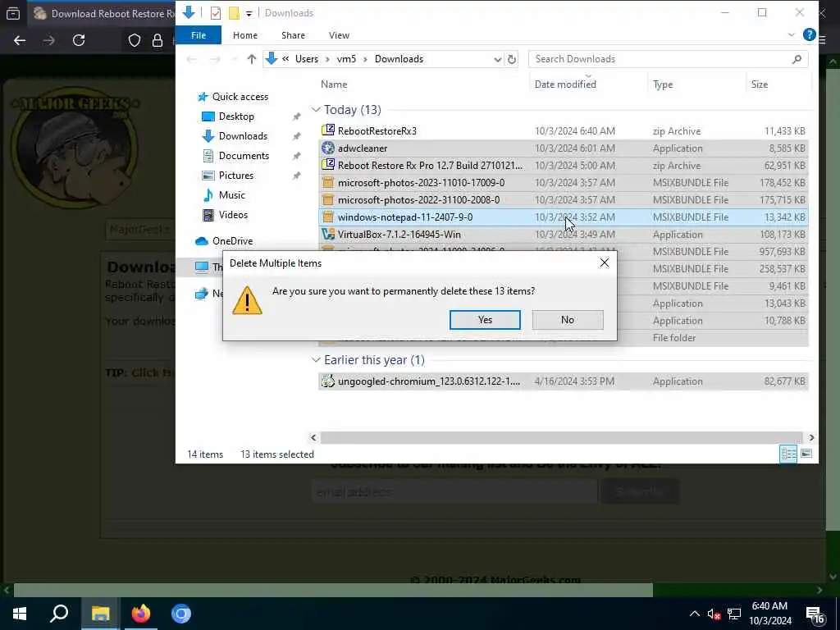Screen dimensions: 840x630
Task: Open the Windows Start menu
Action: coord(20,614)
